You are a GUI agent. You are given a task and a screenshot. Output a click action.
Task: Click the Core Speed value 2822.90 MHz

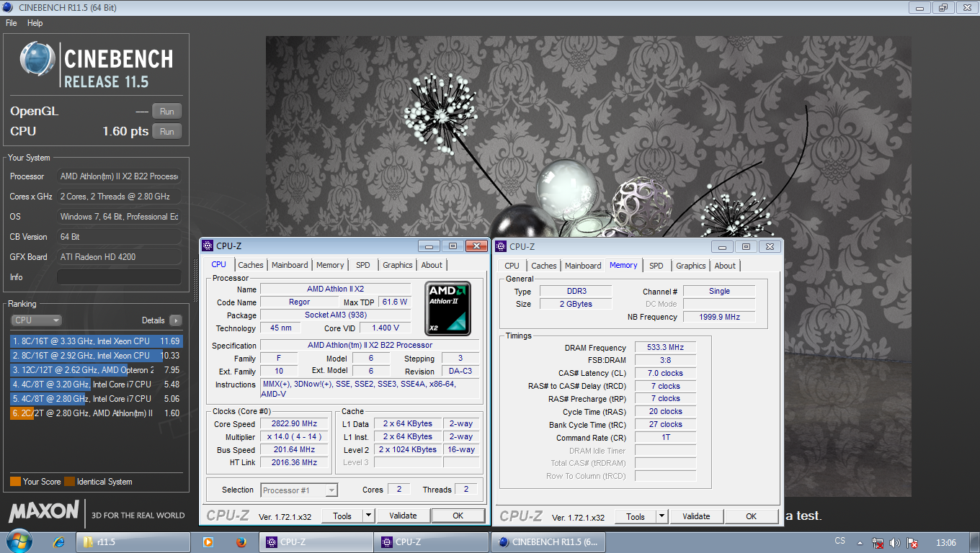[x=295, y=423]
